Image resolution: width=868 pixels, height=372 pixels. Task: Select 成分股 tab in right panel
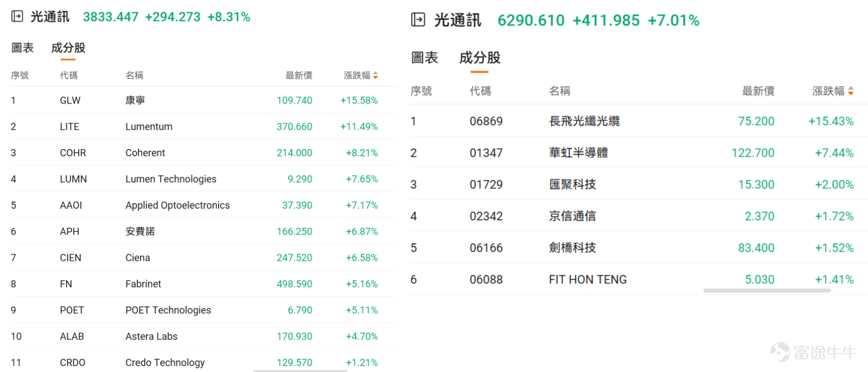pos(480,57)
